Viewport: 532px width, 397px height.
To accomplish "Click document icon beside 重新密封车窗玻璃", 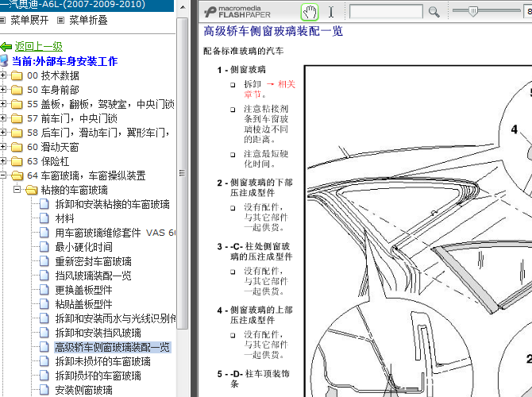I will (44, 261).
